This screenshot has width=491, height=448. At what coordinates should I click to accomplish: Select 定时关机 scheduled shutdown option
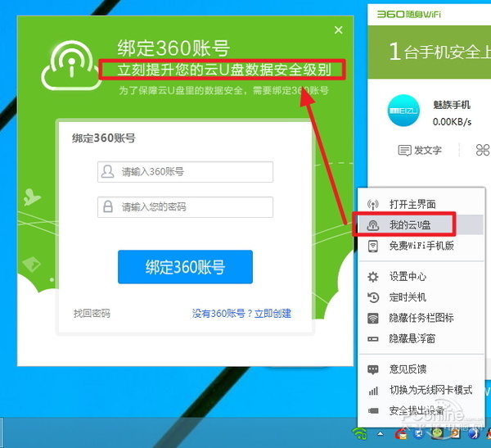[408, 297]
